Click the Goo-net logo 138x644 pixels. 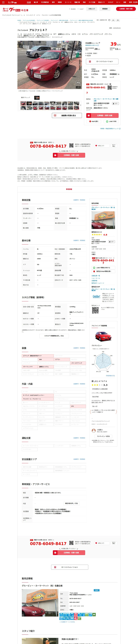15,10
